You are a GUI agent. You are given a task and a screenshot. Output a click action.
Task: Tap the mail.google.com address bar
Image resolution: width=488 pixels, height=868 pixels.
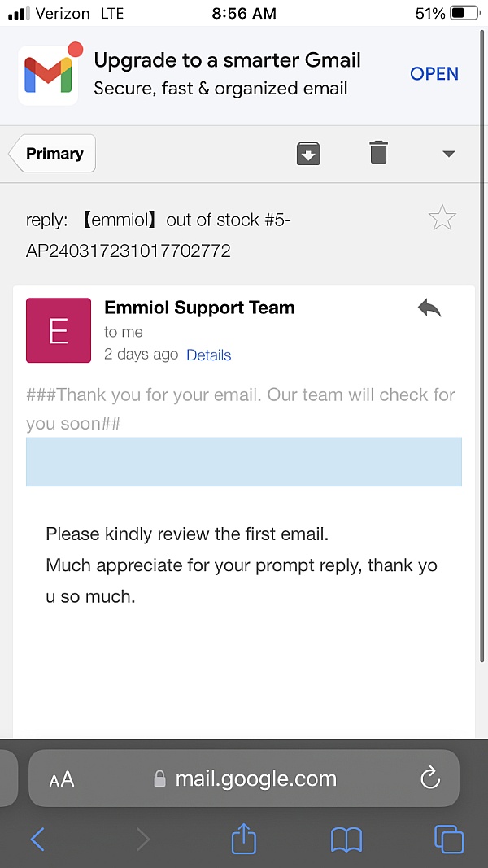point(255,779)
